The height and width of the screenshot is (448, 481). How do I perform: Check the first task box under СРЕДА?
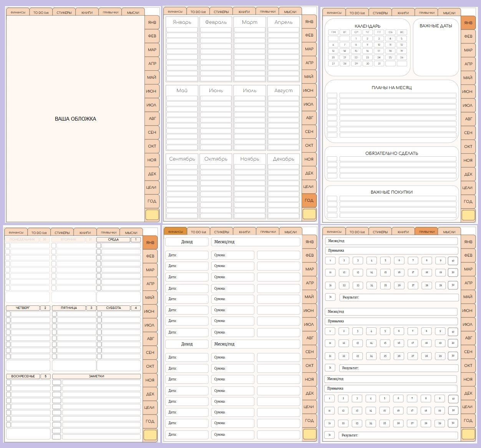tap(99, 246)
